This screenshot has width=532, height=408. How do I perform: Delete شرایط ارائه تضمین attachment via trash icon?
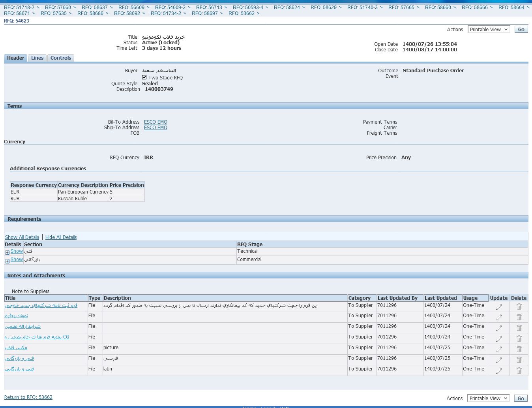tap(519, 328)
